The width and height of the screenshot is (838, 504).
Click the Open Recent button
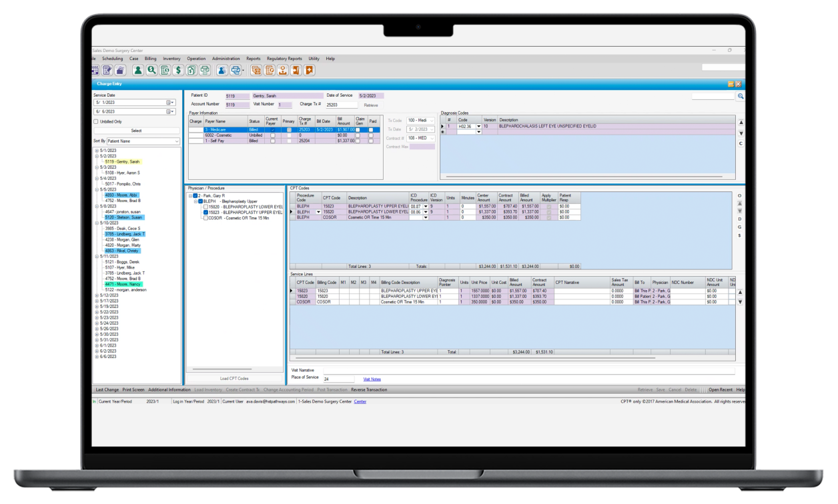(721, 389)
